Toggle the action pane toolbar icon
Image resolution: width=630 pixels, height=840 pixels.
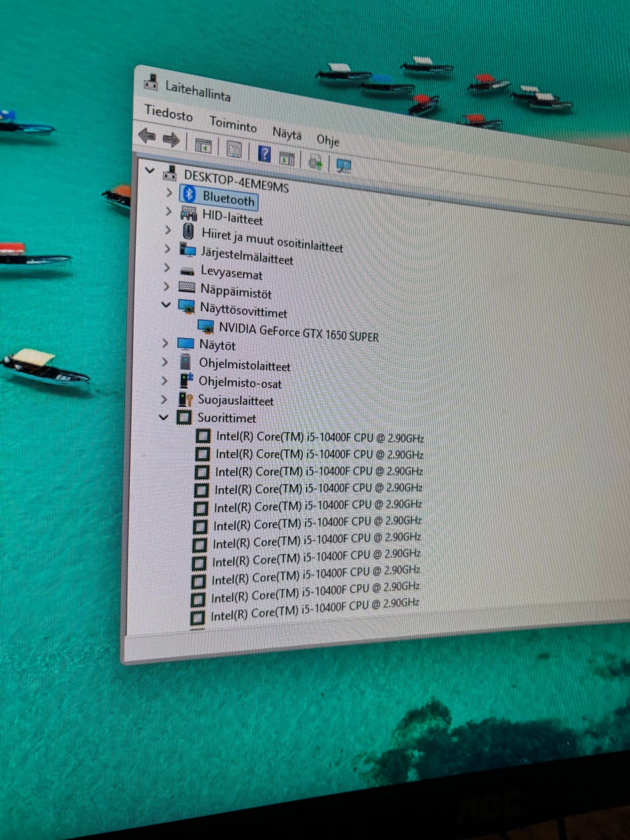tap(287, 157)
